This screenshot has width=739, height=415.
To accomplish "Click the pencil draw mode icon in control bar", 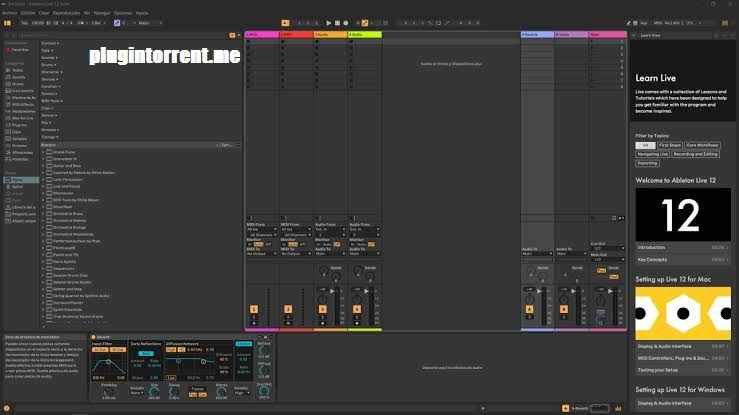I will pyautogui.click(x=628, y=23).
